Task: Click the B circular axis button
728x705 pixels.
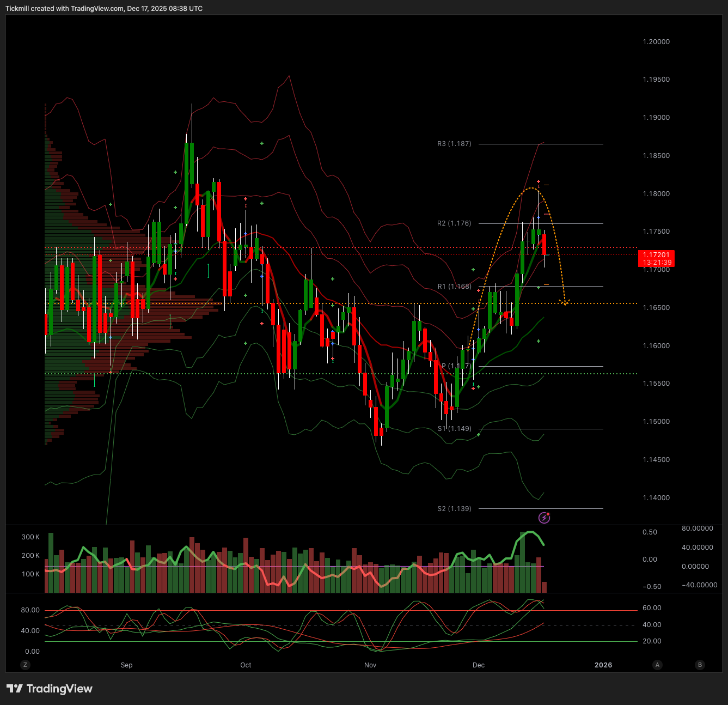Action: pos(700,665)
